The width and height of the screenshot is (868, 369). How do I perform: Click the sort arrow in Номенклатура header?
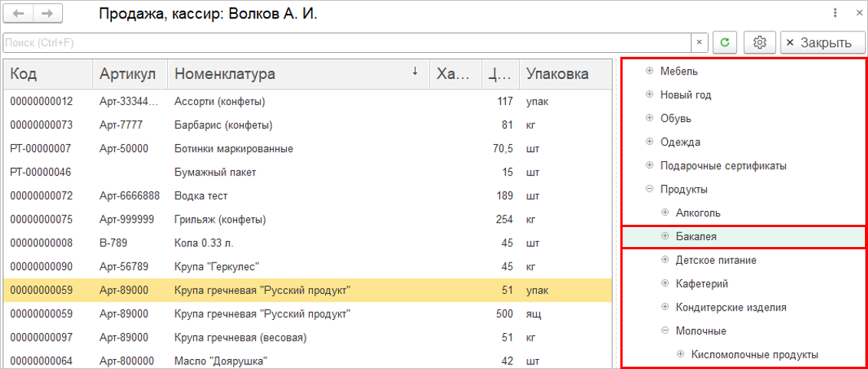tap(415, 71)
